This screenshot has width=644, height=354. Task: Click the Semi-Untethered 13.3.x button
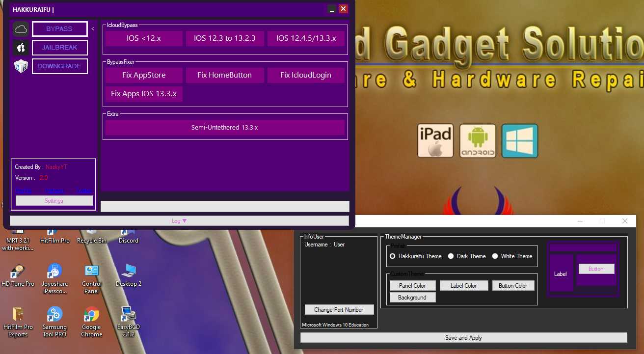(x=225, y=128)
